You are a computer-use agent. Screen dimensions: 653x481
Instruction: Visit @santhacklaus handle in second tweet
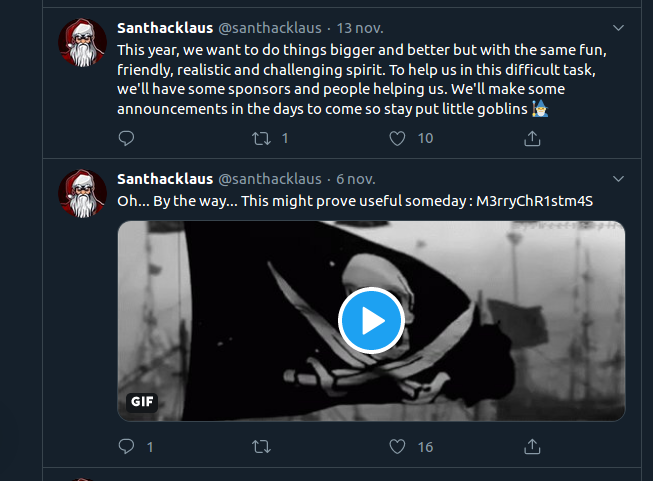coord(270,179)
